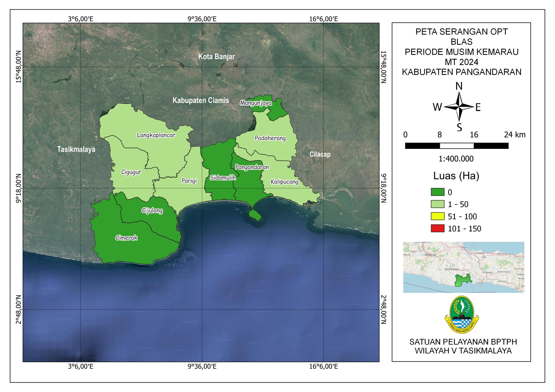The height and width of the screenshot is (392, 555).
Task: Click the Kalipucang district label
Action: coord(284,182)
